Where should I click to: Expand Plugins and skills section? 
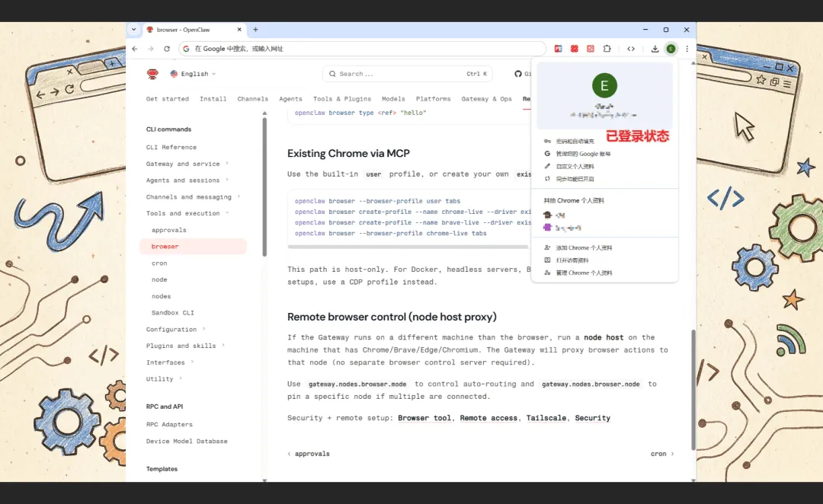[x=185, y=346]
